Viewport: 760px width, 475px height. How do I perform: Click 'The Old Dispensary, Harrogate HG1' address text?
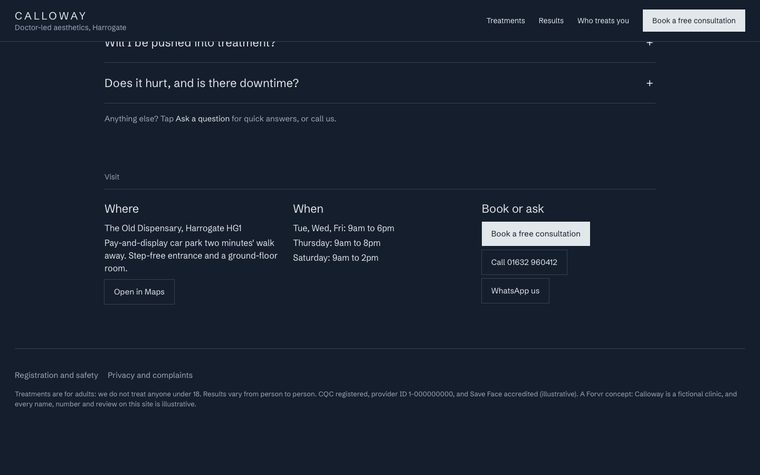[x=173, y=228]
